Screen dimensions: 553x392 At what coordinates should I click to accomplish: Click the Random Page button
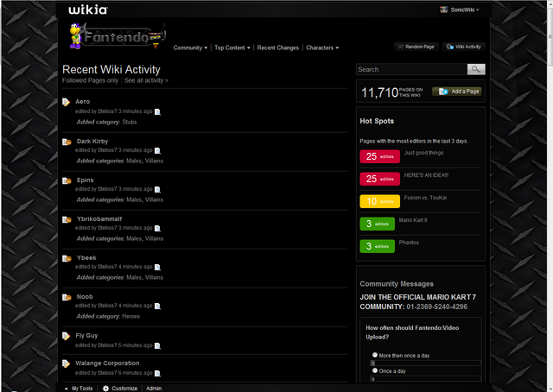point(416,47)
